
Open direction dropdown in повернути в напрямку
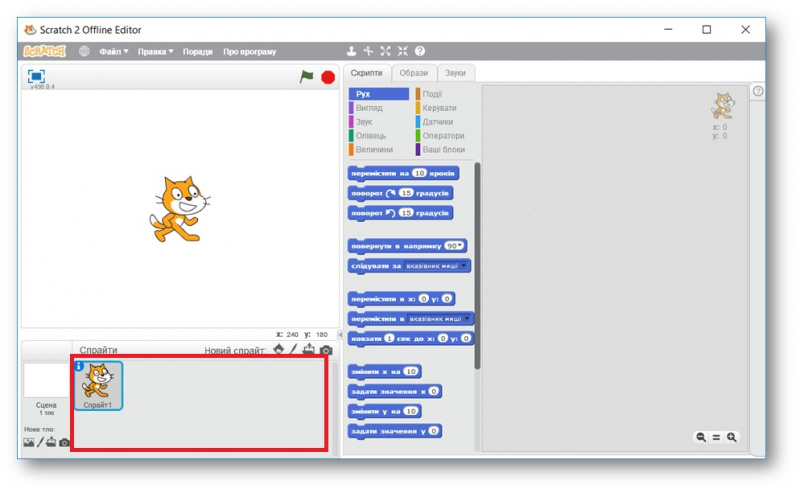click(x=454, y=246)
